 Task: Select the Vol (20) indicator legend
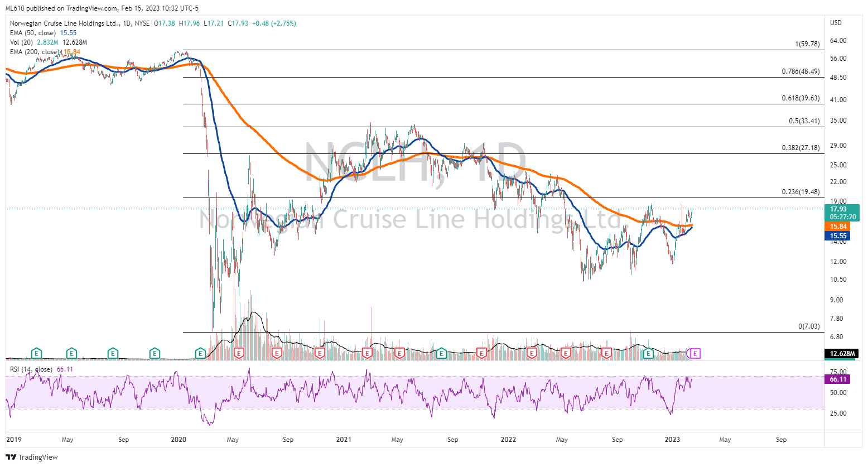click(x=49, y=42)
